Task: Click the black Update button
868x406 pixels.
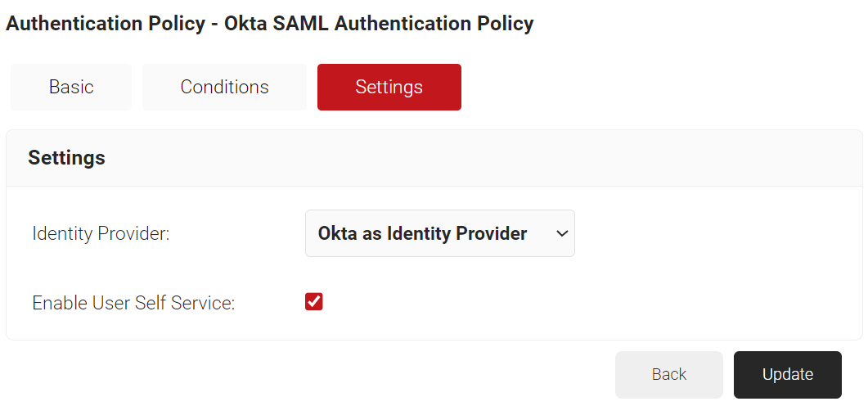Action: point(788,374)
